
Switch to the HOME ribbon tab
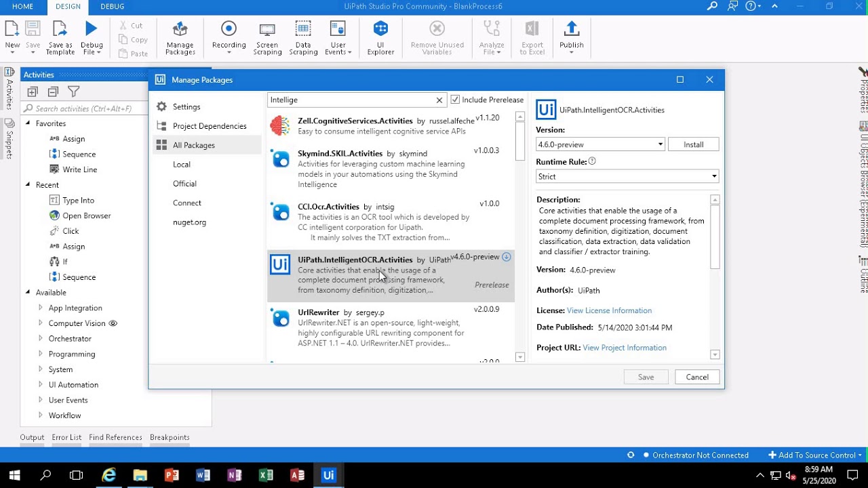(x=22, y=6)
